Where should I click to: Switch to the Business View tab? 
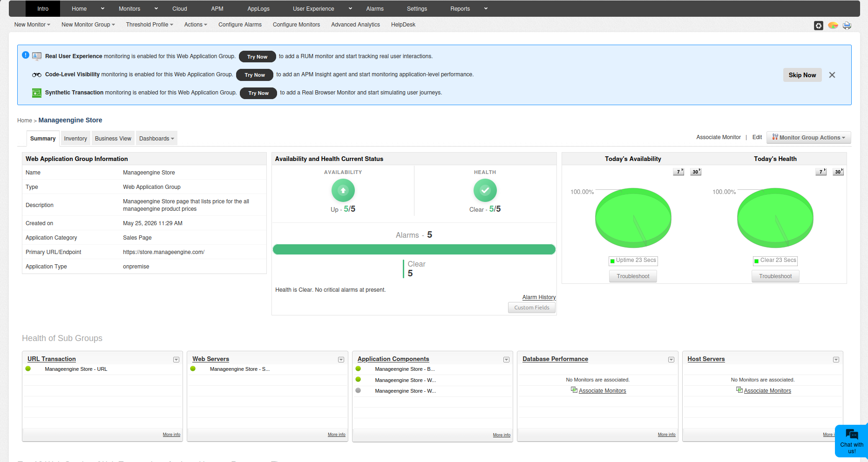coord(113,138)
